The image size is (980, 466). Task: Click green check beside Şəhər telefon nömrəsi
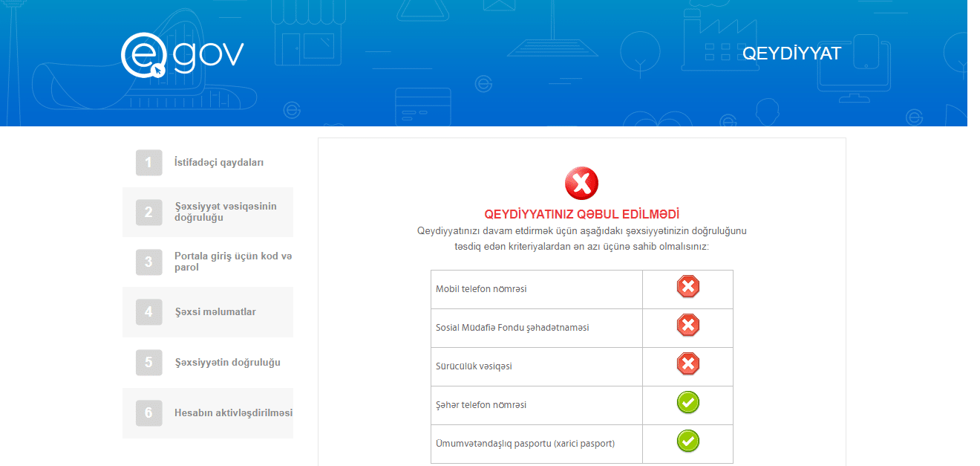pos(687,403)
